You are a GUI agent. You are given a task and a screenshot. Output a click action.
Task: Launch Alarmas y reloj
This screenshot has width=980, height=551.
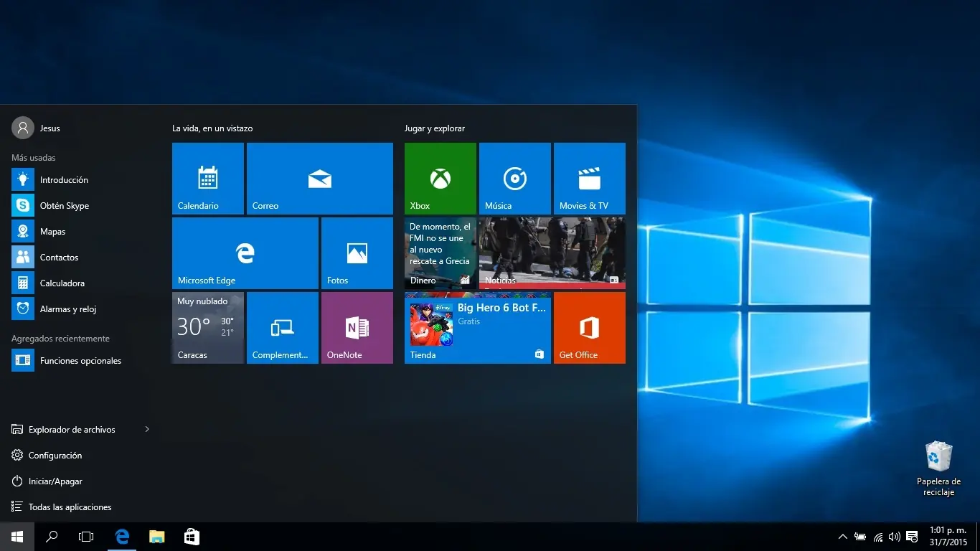(69, 309)
